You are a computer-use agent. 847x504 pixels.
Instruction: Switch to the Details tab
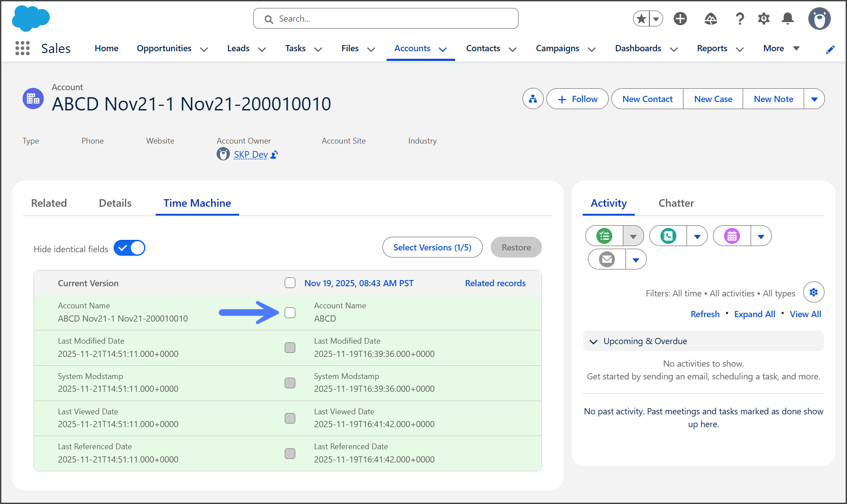[115, 203]
